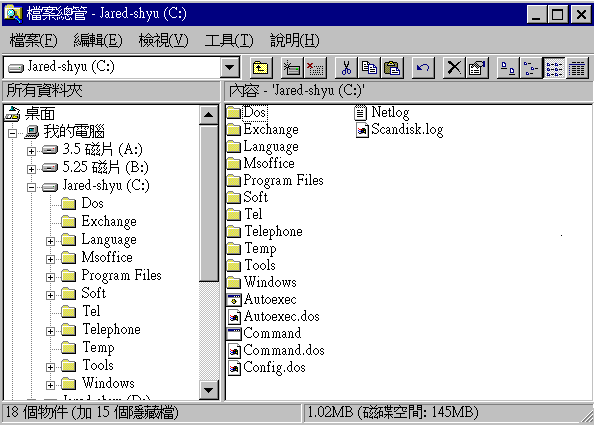Click the Properties toolbar icon
Screen dimensions: 594x425
pyautogui.click(x=477, y=68)
